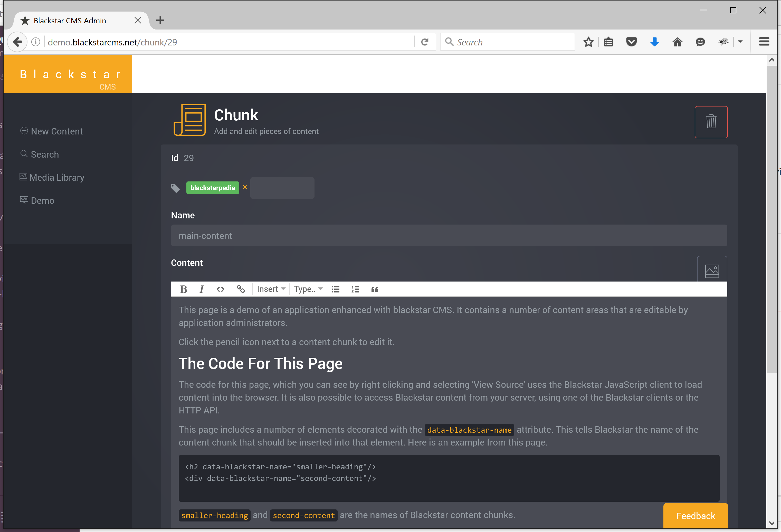Click the Blackstar CMS logo
This screenshot has height=532, width=781.
(x=68, y=74)
